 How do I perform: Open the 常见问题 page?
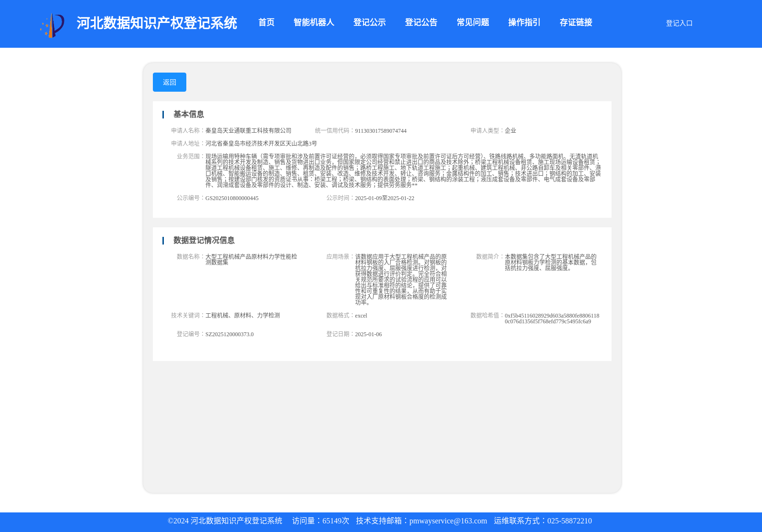coord(472,22)
